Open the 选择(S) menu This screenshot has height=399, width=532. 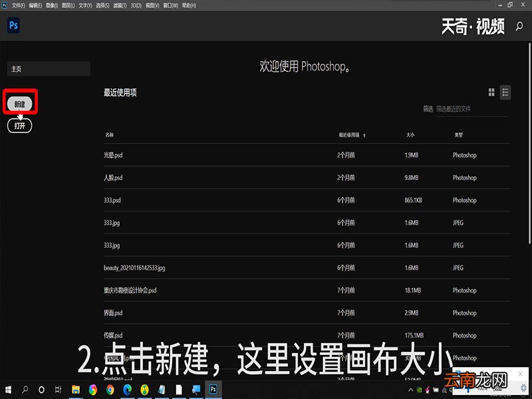click(102, 5)
